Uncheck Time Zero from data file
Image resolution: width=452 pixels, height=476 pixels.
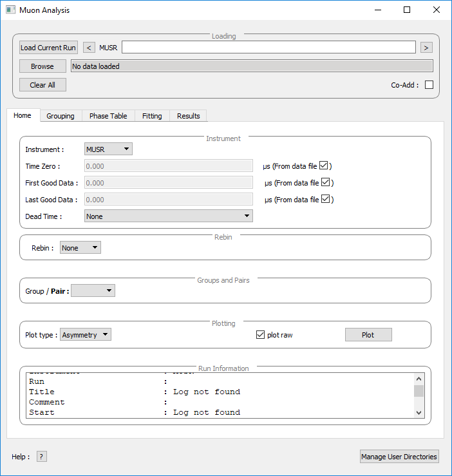click(x=325, y=166)
